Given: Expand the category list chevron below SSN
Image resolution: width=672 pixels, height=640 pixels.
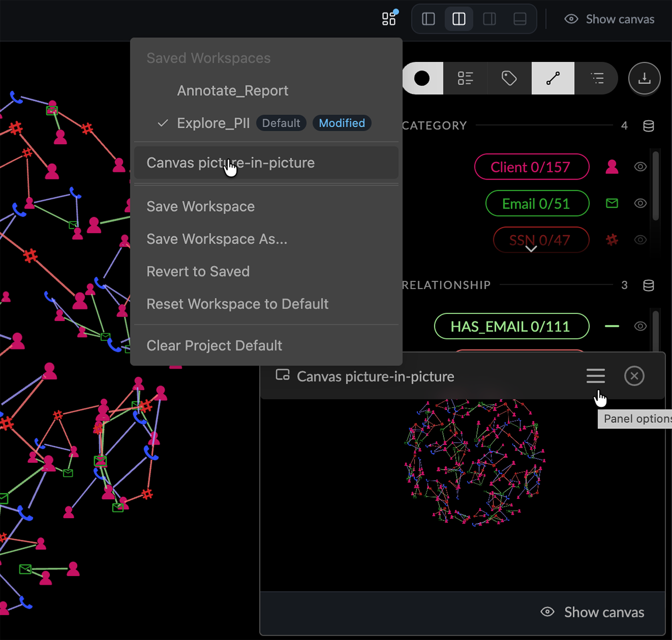Looking at the screenshot, I should tap(531, 249).
